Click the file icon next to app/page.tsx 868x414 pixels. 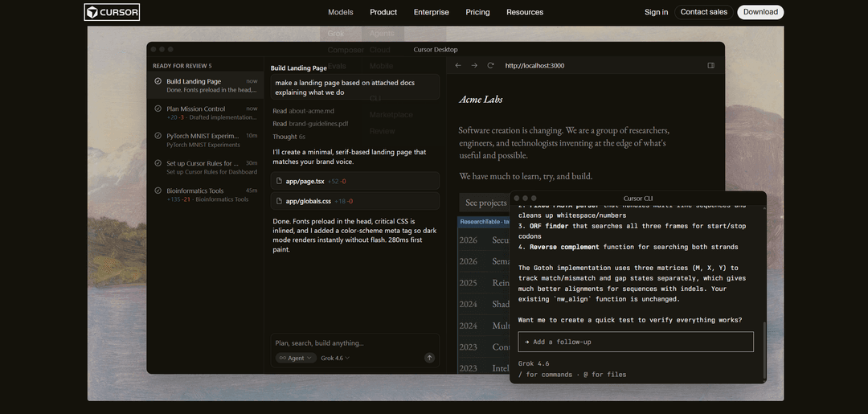tap(278, 181)
